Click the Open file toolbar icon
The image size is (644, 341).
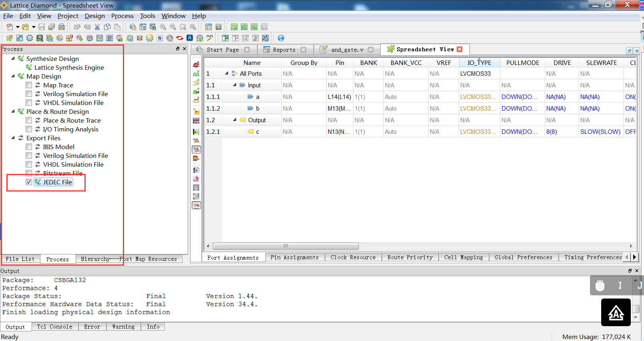[x=26, y=27]
